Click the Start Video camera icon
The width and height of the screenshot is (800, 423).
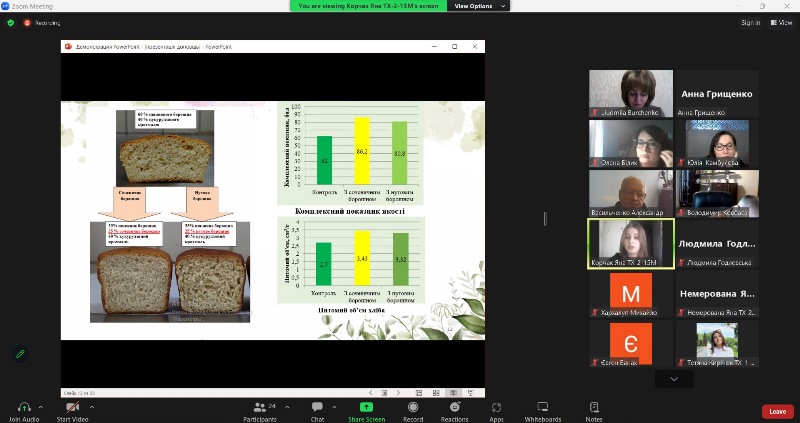click(72, 407)
